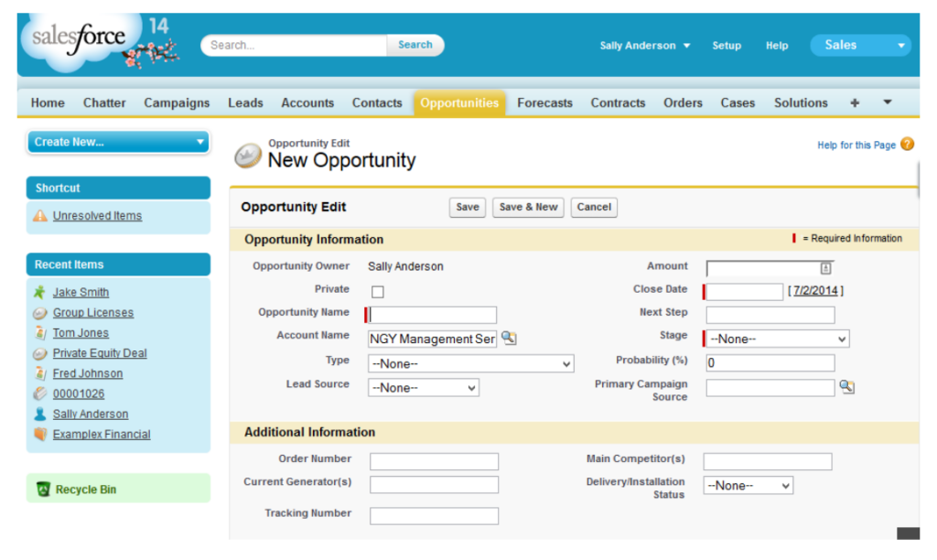Click the Private Equity Deal opportunity icon
Image resolution: width=937 pixels, height=560 pixels.
(39, 353)
